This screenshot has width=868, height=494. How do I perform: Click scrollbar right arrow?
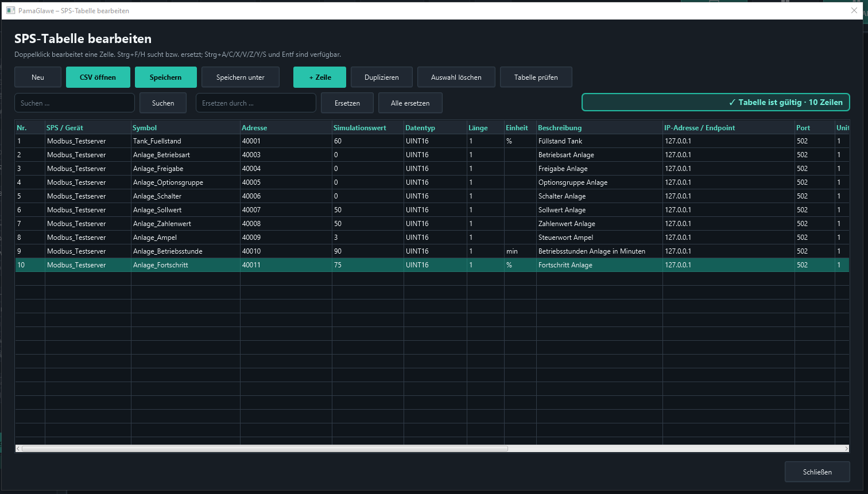pyautogui.click(x=846, y=449)
